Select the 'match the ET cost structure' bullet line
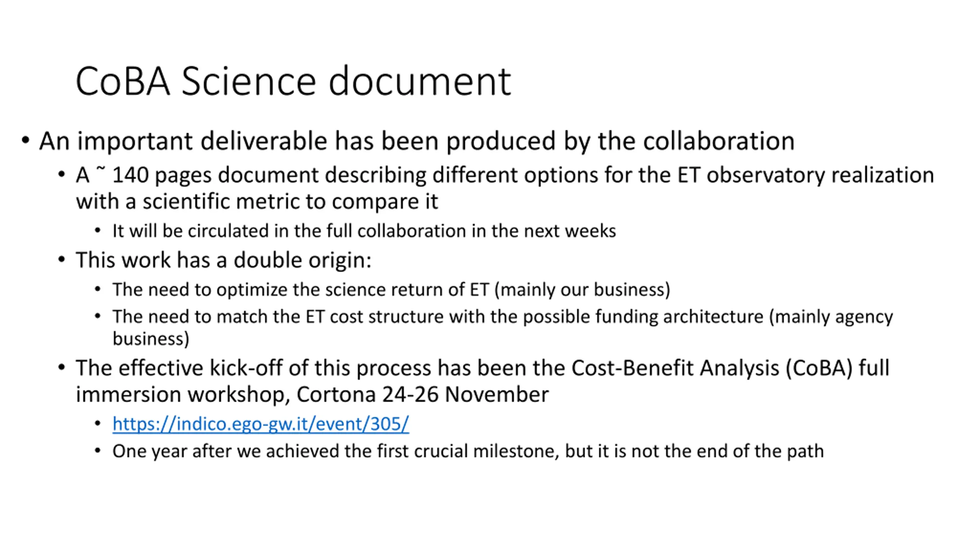This screenshot has height=551, width=980. (x=503, y=317)
